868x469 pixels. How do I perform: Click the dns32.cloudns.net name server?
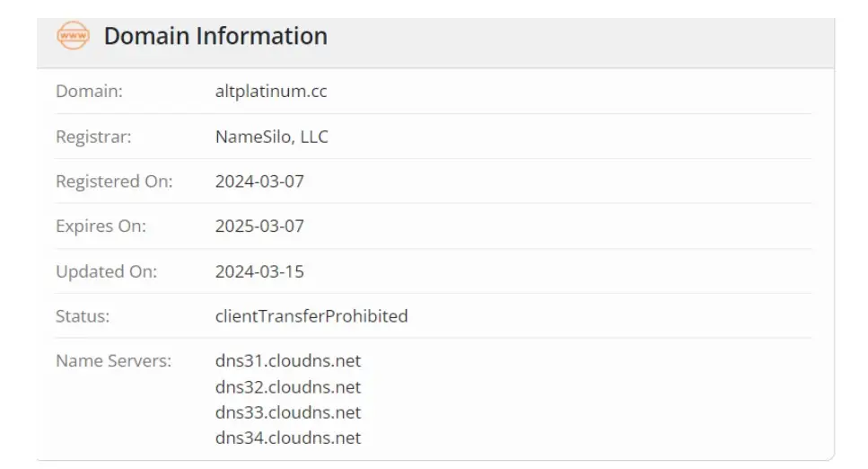tap(288, 387)
